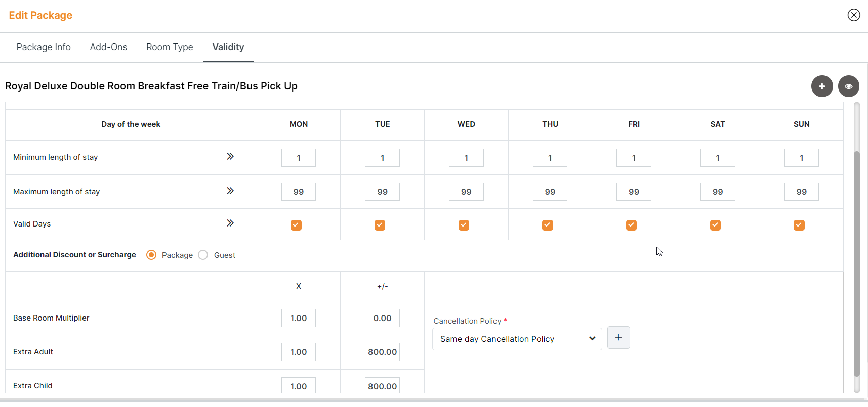Click the vertical scrollbar of the validity table
Viewport: 868px width, 407px height.
[x=856, y=263]
